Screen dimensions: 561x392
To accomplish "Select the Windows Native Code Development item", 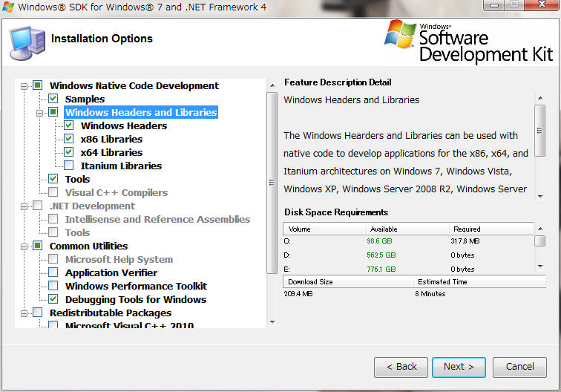I will point(134,85).
